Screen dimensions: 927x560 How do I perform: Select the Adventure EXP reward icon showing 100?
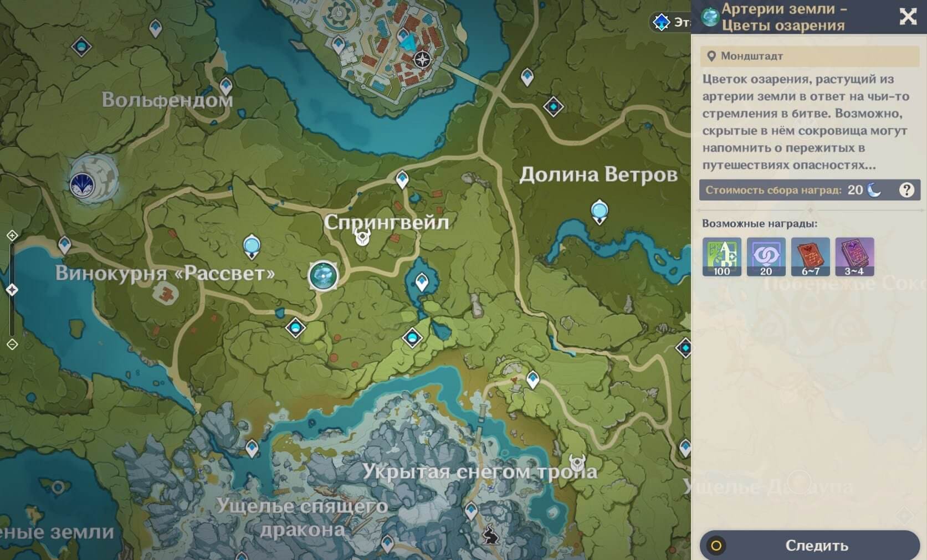click(x=721, y=256)
